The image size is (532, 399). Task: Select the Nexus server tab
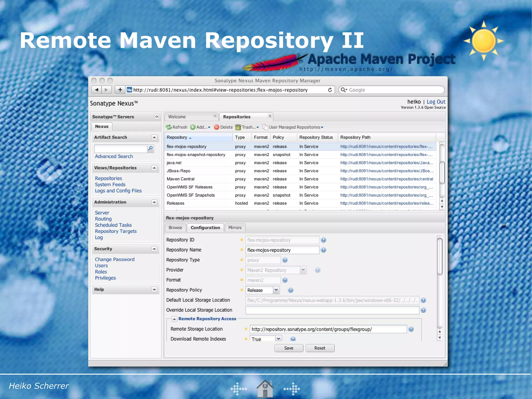[102, 126]
